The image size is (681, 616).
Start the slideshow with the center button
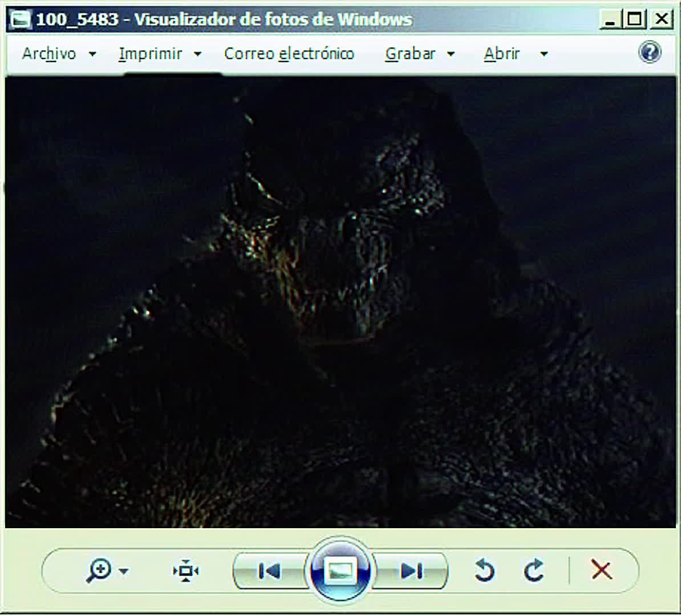point(340,570)
